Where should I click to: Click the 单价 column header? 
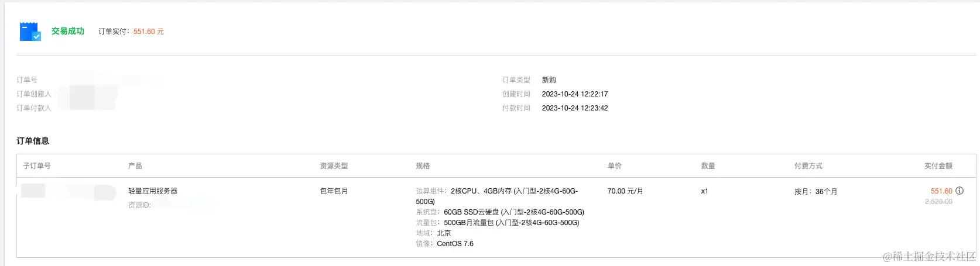(615, 166)
